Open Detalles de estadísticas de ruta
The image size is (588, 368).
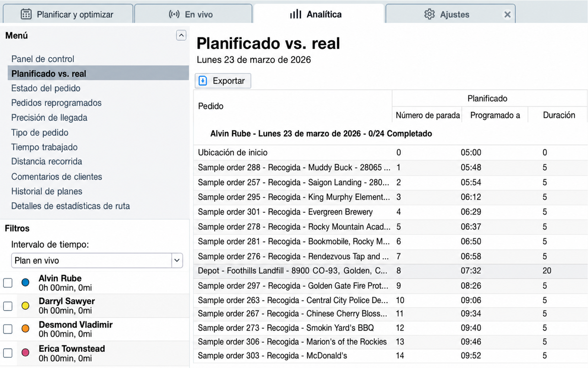[x=70, y=206]
